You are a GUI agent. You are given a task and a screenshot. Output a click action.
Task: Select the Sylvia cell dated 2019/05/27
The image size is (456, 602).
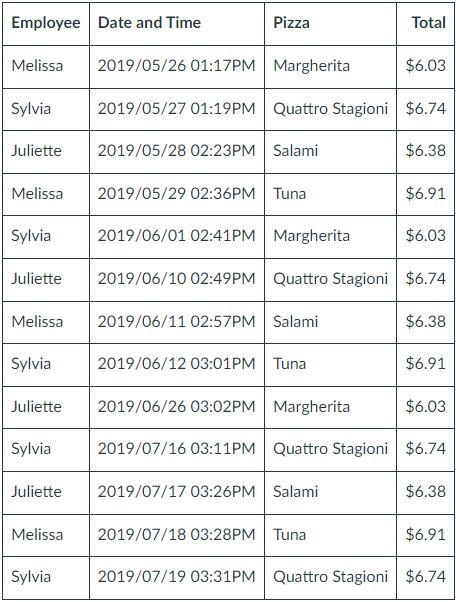pyautogui.click(x=46, y=109)
